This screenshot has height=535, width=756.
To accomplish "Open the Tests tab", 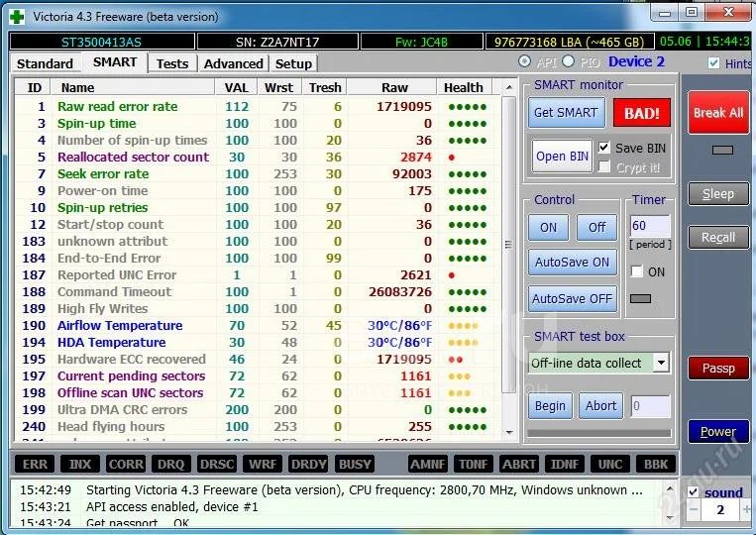I will pos(172,63).
